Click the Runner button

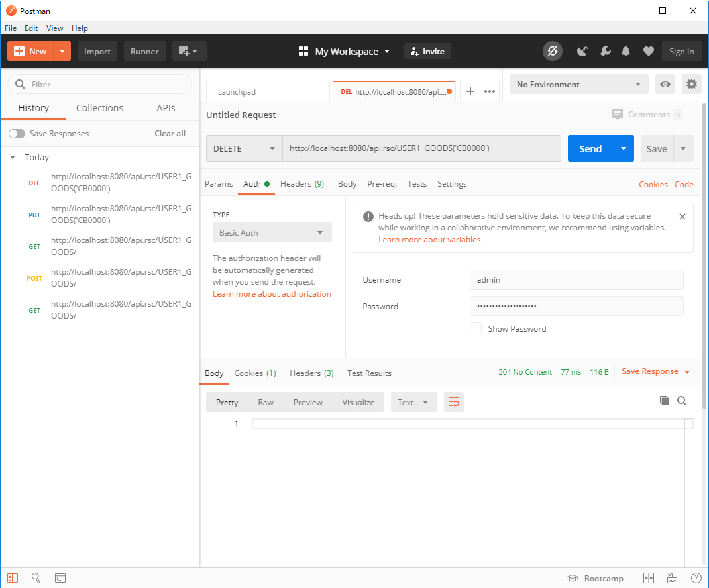(x=144, y=52)
